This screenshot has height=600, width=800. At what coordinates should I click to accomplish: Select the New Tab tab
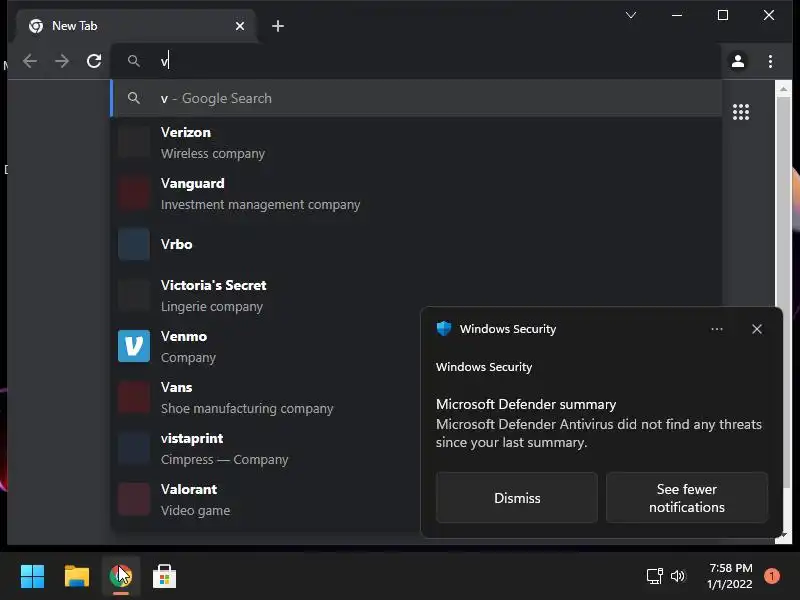pos(135,26)
